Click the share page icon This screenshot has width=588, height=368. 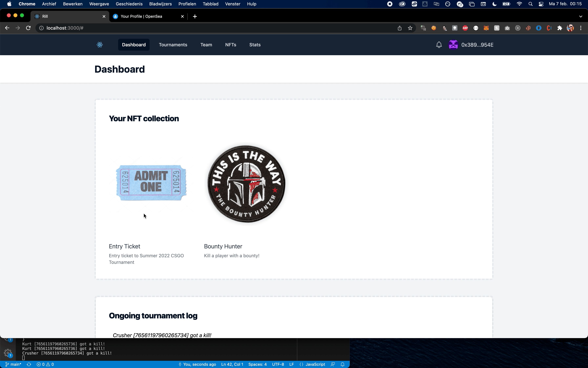click(x=399, y=28)
